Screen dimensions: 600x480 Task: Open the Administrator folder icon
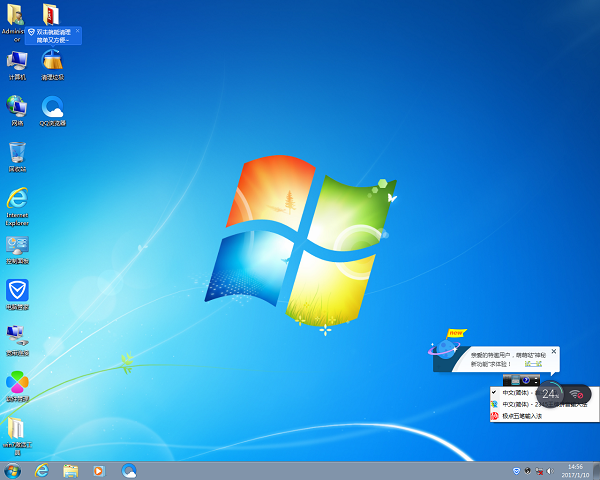16,16
